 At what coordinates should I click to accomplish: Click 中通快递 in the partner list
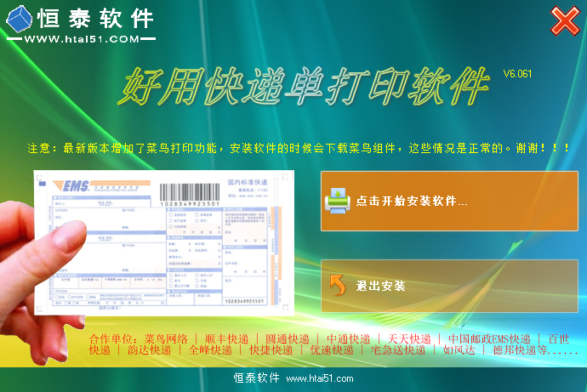point(348,339)
